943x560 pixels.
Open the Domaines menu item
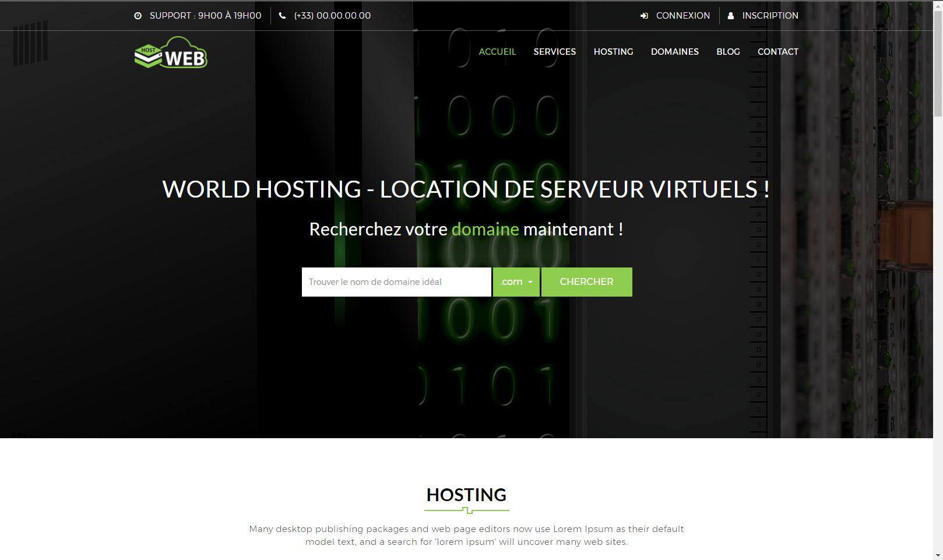pos(675,52)
